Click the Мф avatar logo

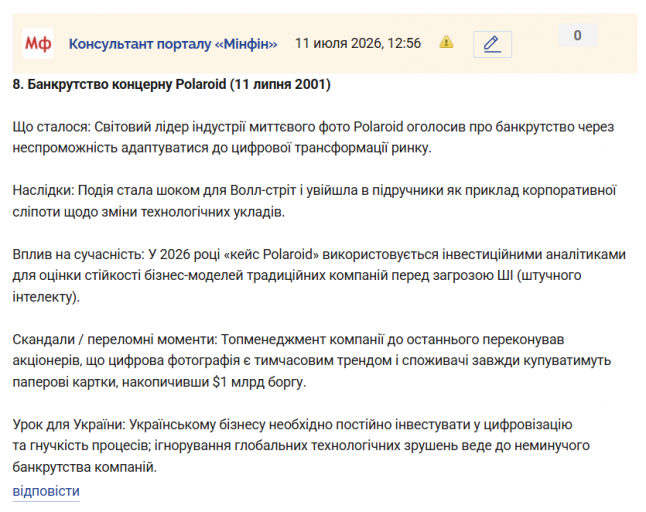pos(38,43)
